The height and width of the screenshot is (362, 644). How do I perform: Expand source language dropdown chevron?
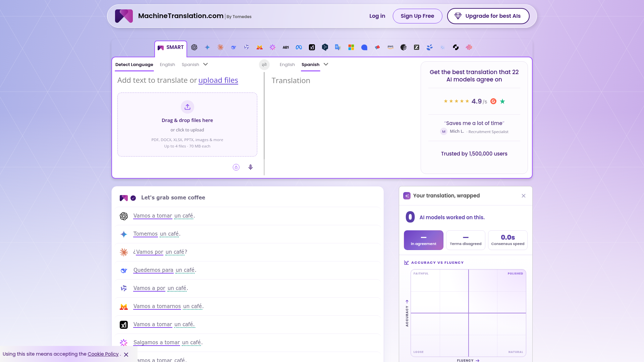pos(206,64)
